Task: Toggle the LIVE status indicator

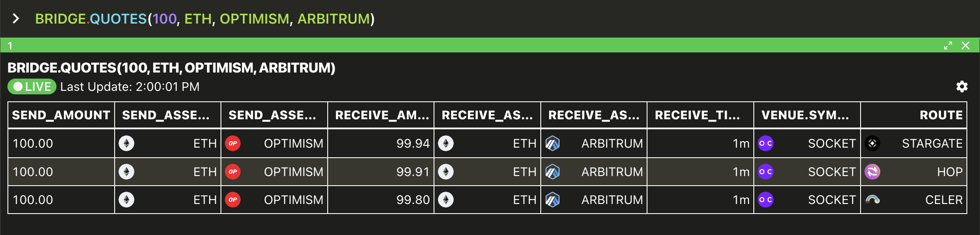Action: coord(32,86)
